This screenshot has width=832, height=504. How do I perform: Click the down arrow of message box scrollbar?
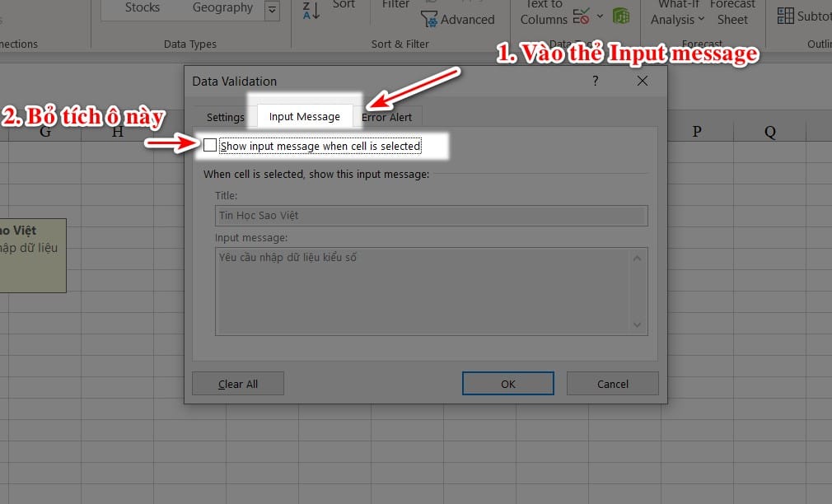(638, 324)
